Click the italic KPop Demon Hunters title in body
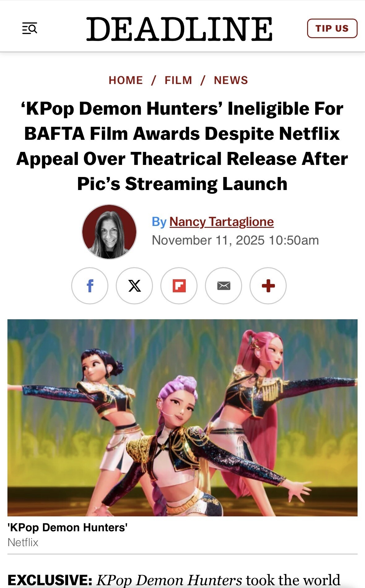 [169, 580]
